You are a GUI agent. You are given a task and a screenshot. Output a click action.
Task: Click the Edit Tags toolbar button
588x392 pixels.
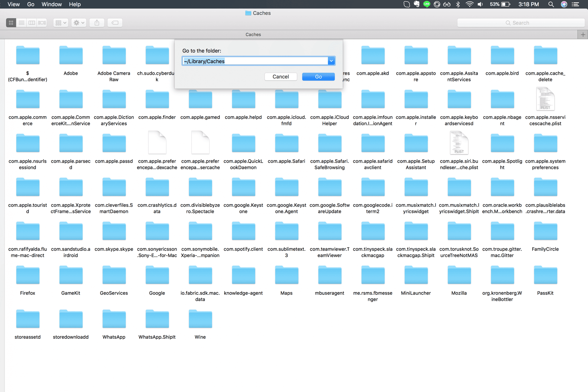[x=115, y=23]
